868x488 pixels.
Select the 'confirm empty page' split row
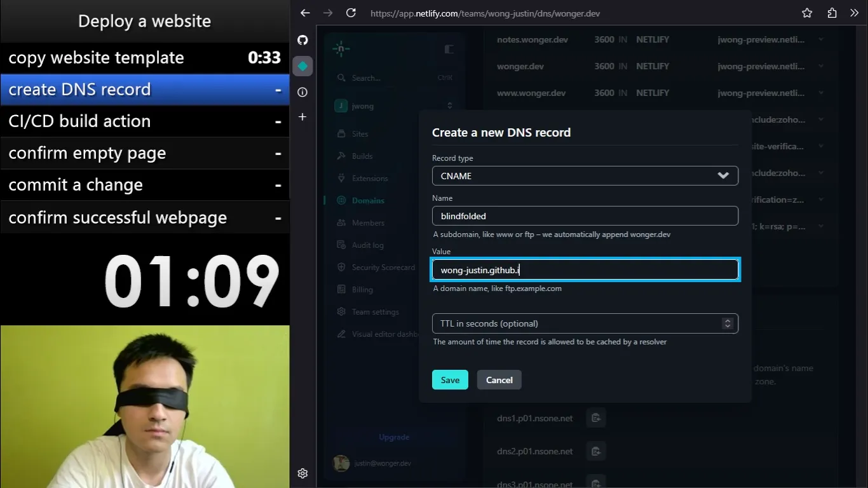(x=145, y=153)
